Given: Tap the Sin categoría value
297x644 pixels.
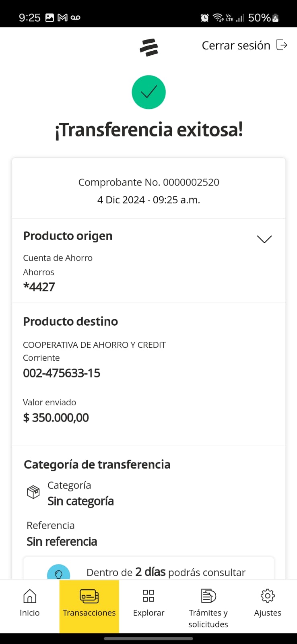Looking at the screenshot, I should [80, 501].
